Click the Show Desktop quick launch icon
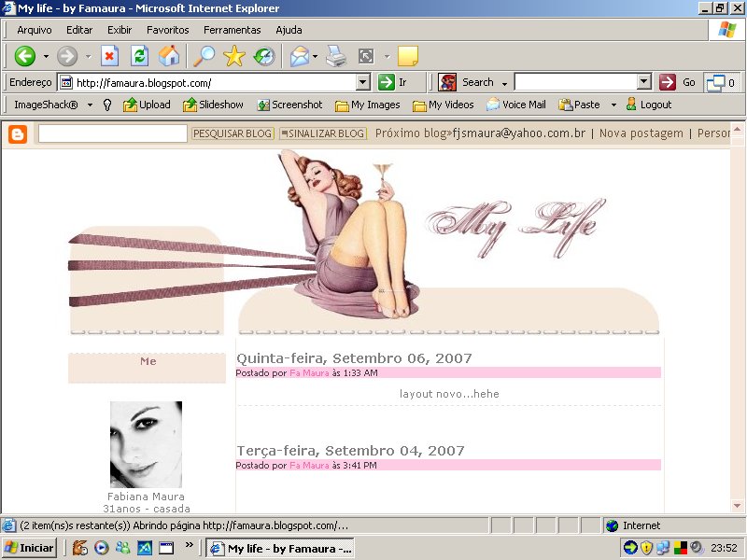Screen dimensions: 747x560 pos(166,548)
